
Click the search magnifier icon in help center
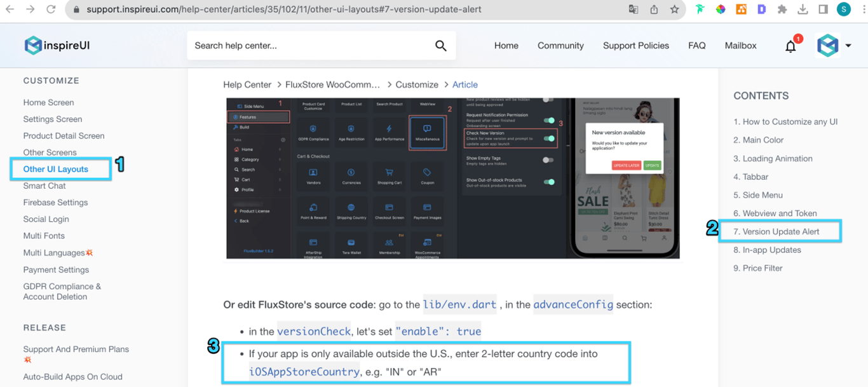pos(440,46)
